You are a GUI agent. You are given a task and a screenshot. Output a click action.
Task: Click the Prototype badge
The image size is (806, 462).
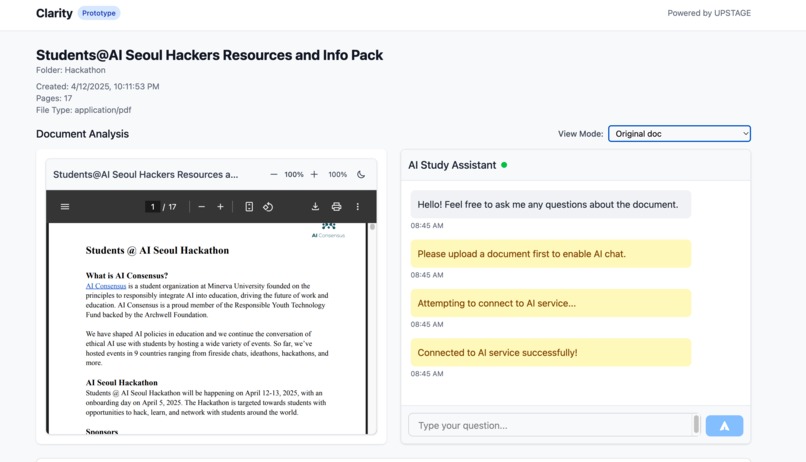pyautogui.click(x=99, y=13)
